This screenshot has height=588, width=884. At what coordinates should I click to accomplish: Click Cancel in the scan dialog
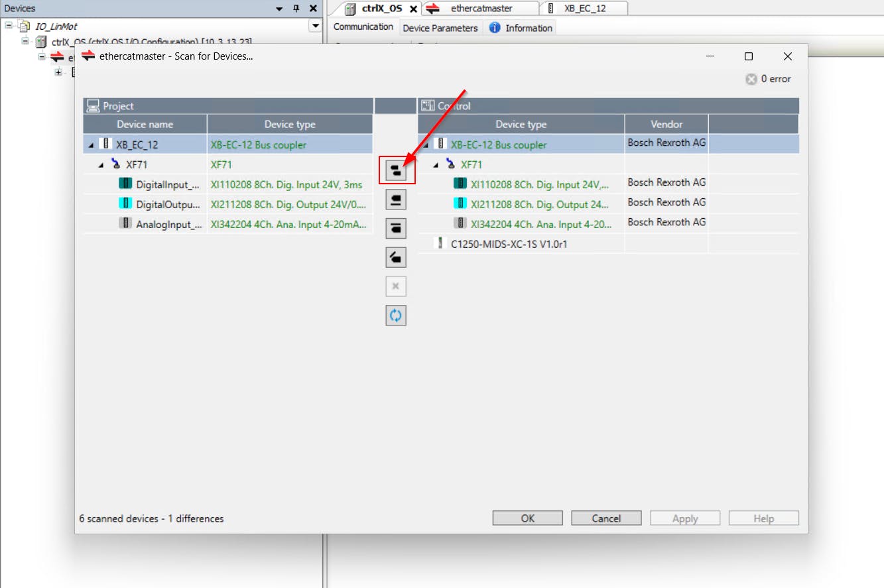(x=606, y=518)
